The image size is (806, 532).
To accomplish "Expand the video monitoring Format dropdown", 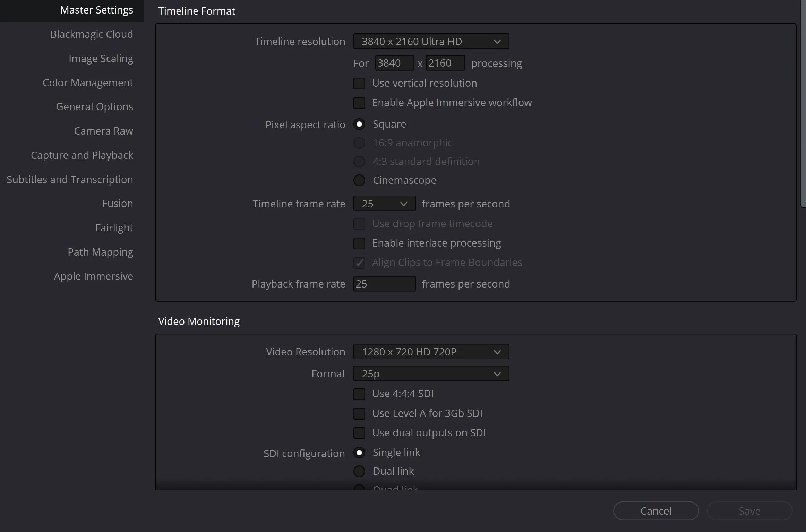I will pos(431,374).
